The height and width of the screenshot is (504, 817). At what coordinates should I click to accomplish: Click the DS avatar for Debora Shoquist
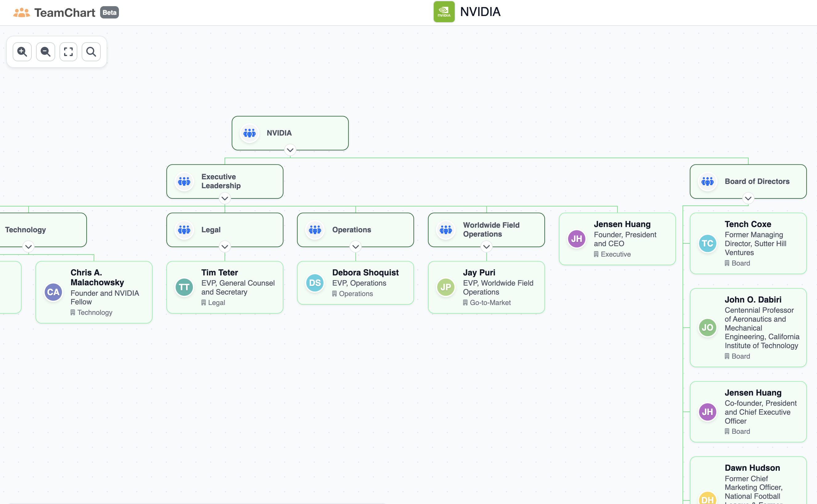[x=315, y=283]
